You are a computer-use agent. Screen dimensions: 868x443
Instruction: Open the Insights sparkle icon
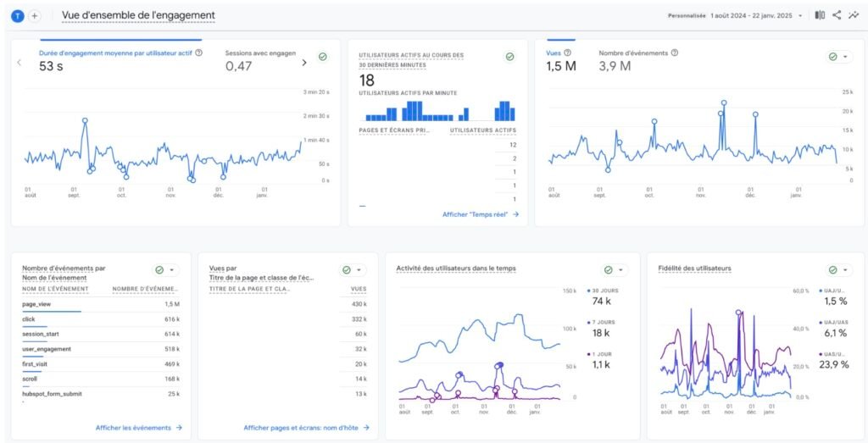pos(853,15)
